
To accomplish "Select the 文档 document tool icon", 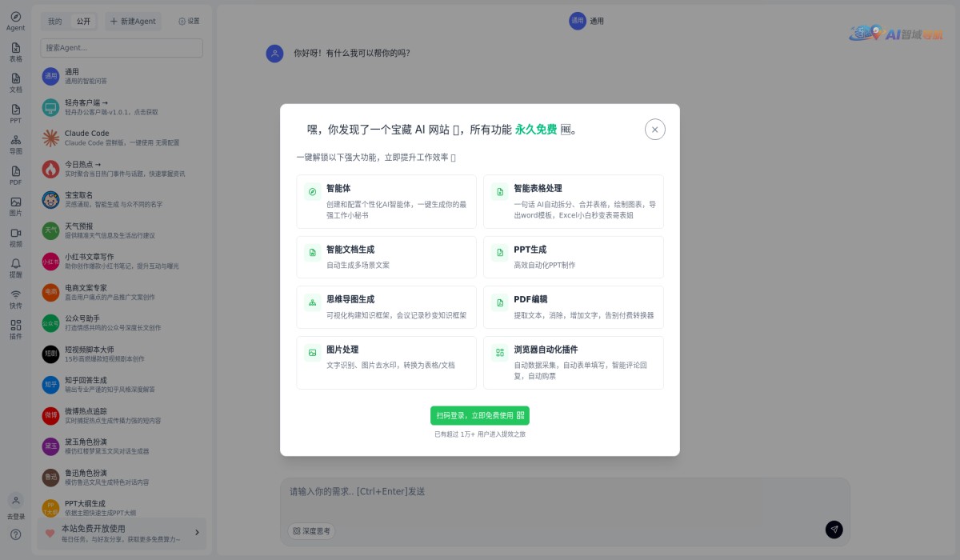I will [15, 84].
